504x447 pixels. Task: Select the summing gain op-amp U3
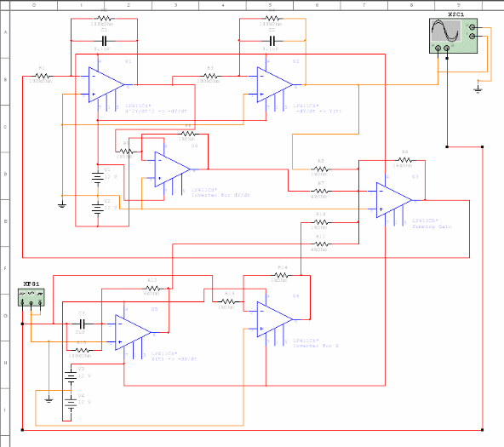tap(394, 200)
